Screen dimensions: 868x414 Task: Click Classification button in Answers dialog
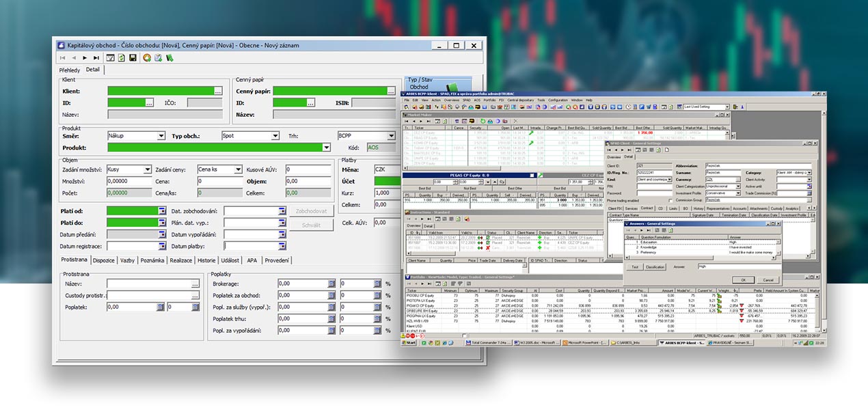[x=655, y=266]
